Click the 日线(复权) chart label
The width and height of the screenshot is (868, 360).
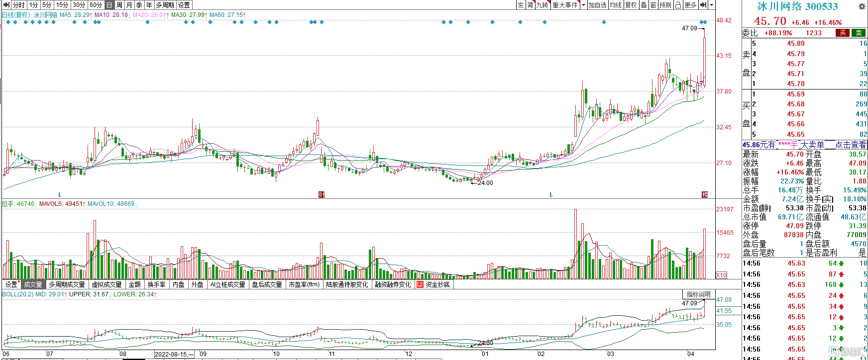coord(16,15)
